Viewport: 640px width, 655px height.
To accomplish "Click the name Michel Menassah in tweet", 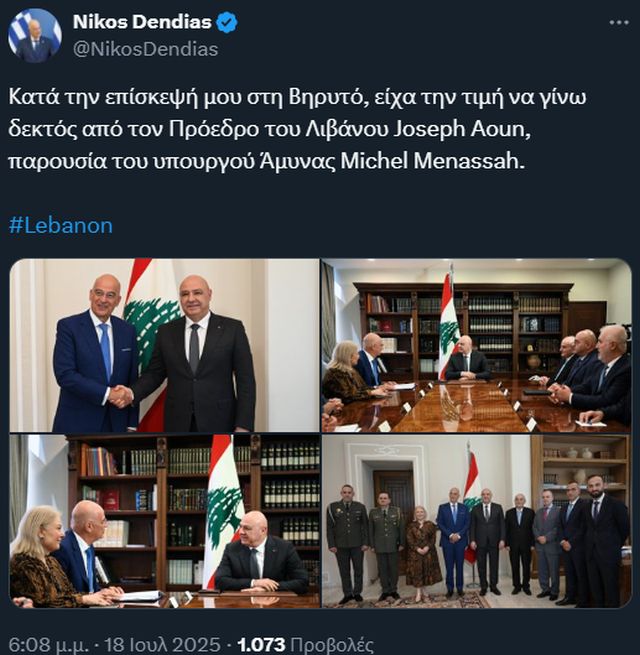I will (x=432, y=161).
